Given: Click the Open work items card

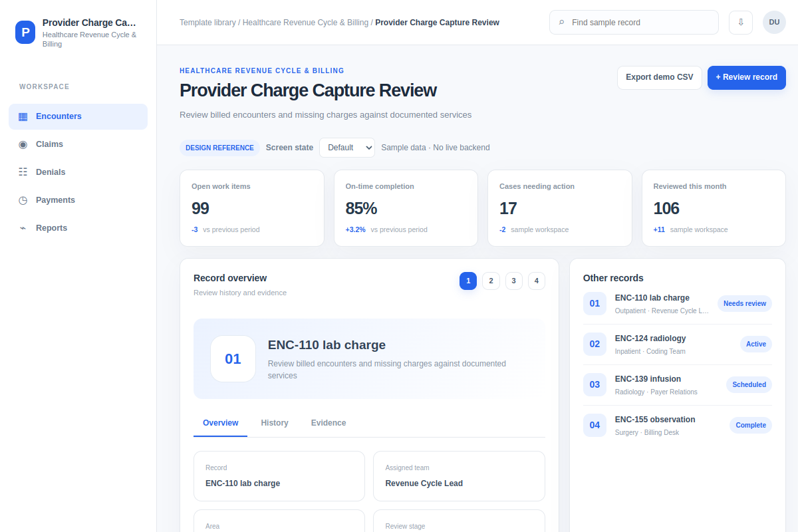Looking at the screenshot, I should 252,208.
